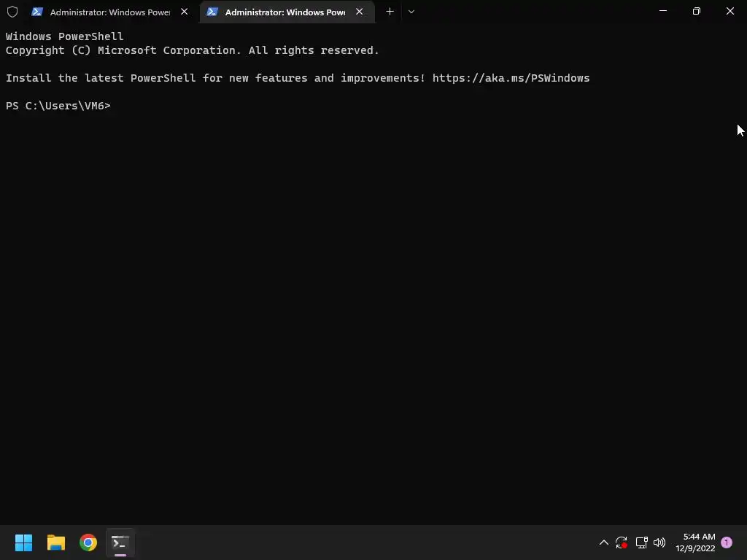
Task: Open the notification badge showing 1
Action: pyautogui.click(x=727, y=542)
